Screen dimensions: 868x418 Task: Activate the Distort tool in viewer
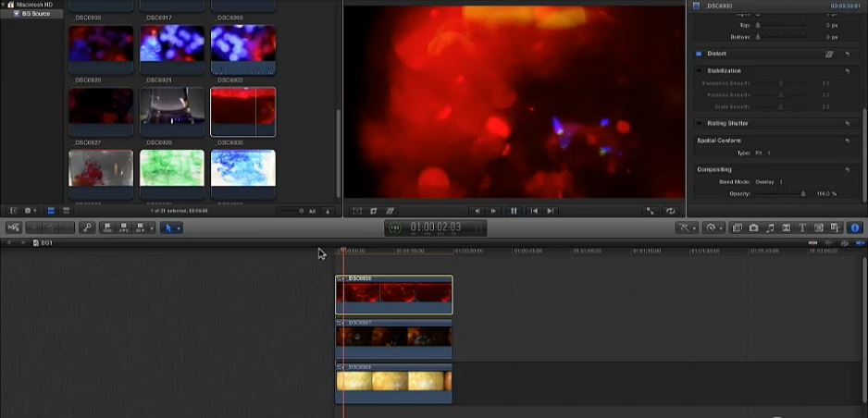coord(390,211)
